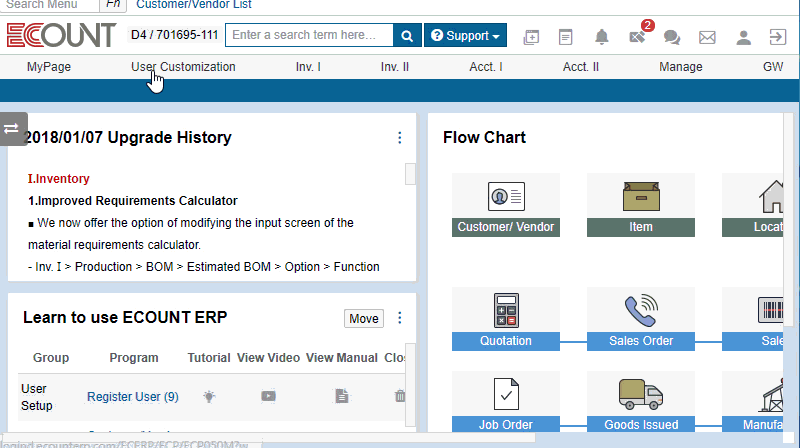
Task: Click the Upgrade History panel scrollbar
Action: pyautogui.click(x=410, y=175)
